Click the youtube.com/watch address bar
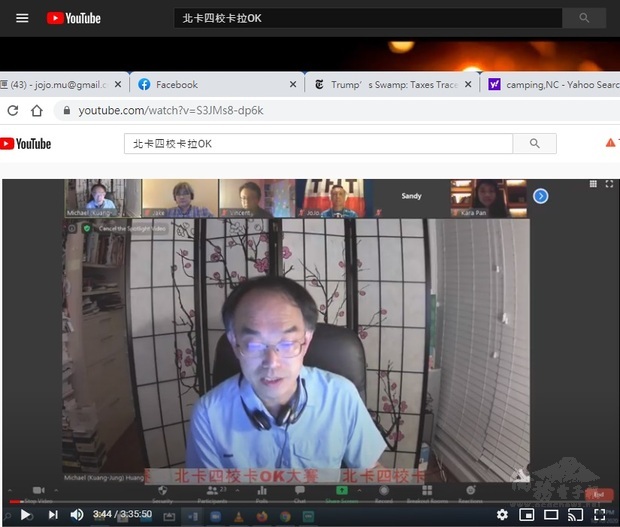The image size is (620, 527). (x=336, y=110)
